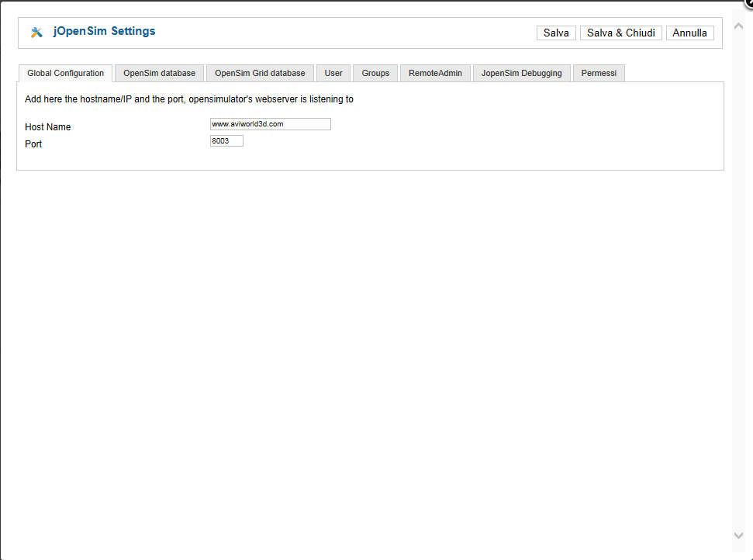Click the hostname/IP instruction text

(189, 99)
